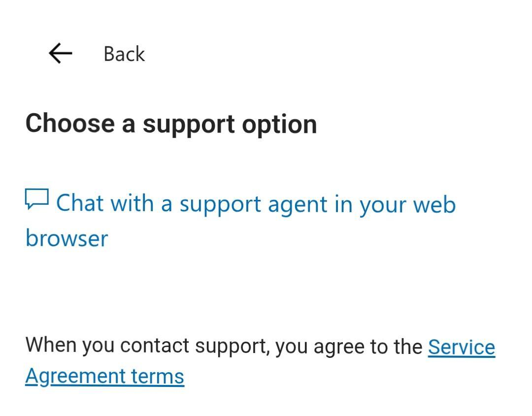The image size is (532, 416).
Task: Click the "Back" text label
Action: tap(124, 54)
